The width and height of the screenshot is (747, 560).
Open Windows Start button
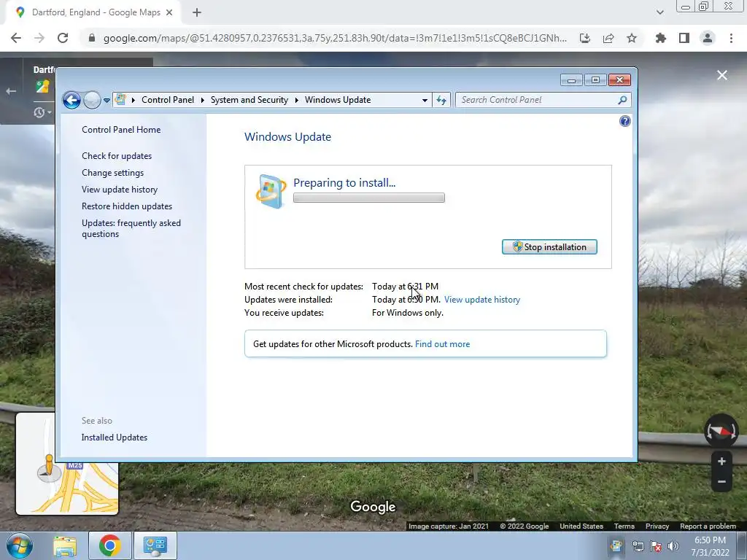[20, 545]
